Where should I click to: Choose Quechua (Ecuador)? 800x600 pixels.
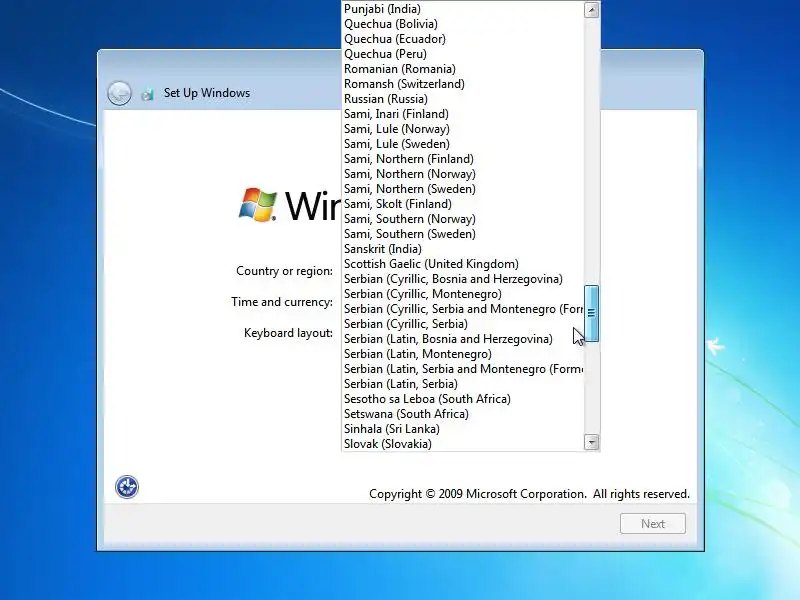coord(463,39)
